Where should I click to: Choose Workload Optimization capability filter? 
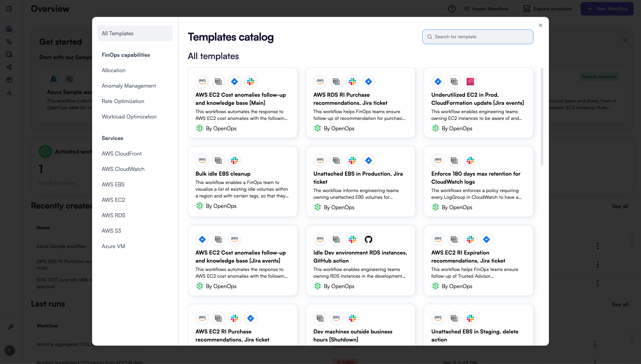coord(129,117)
